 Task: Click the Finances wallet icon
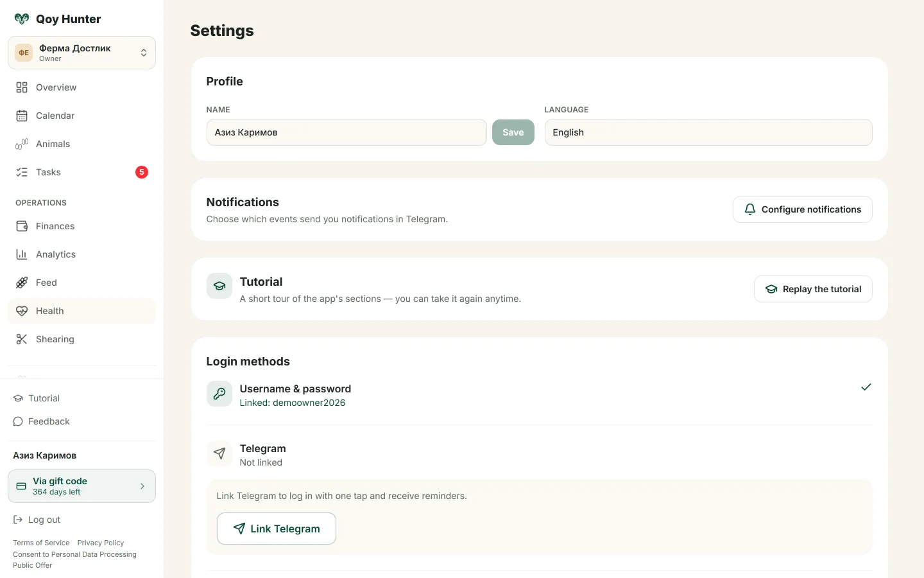click(22, 226)
